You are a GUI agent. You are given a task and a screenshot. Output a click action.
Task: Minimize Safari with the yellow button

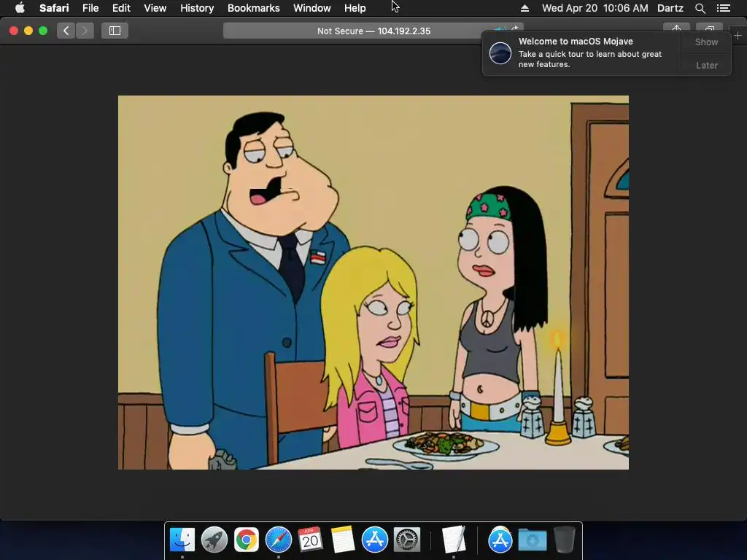click(x=28, y=31)
